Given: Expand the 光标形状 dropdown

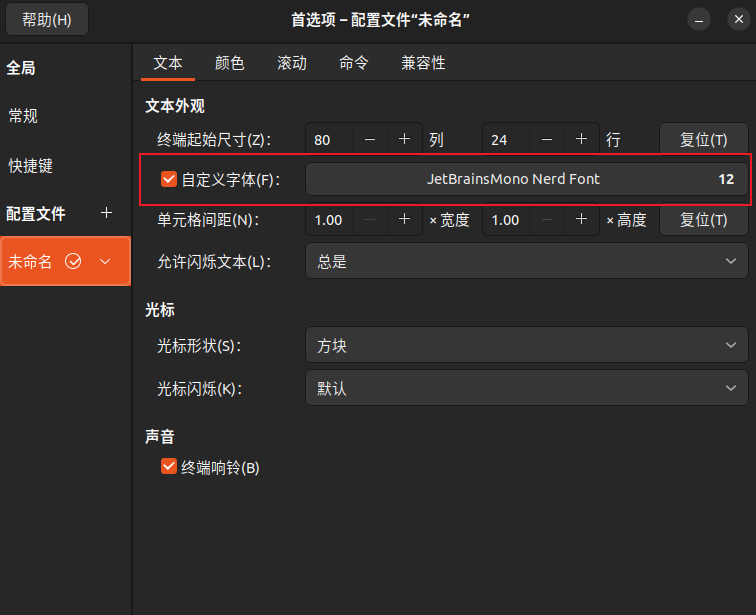Looking at the screenshot, I should coord(526,346).
